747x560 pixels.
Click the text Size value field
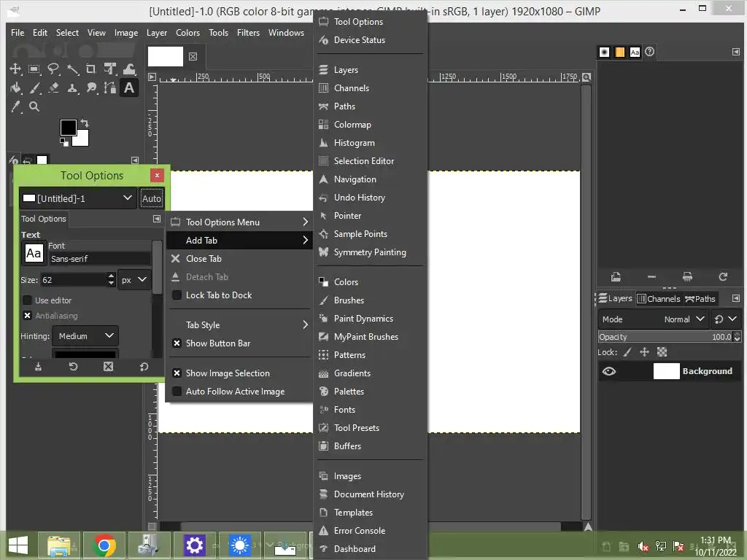tap(74, 280)
